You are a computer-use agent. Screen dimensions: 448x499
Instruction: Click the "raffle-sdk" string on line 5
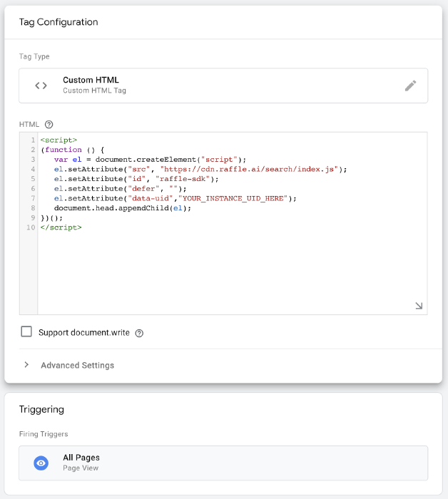coord(183,179)
